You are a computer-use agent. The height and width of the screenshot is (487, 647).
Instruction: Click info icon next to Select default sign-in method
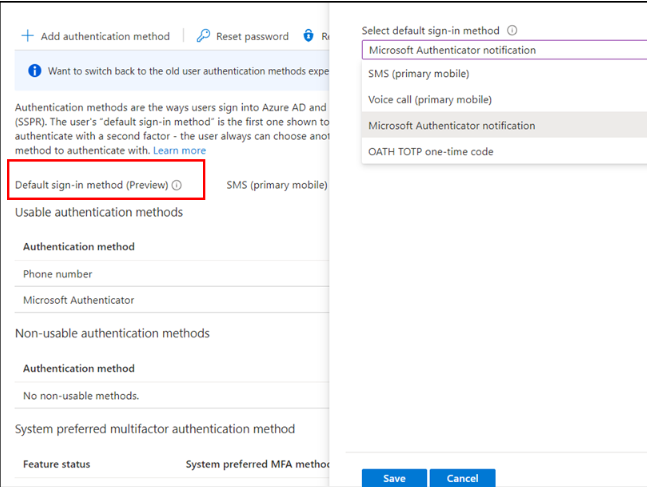(512, 31)
